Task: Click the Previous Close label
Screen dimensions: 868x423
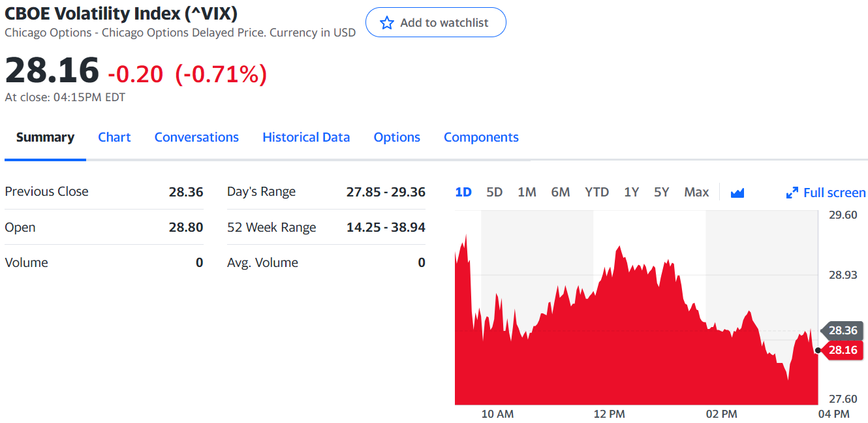Action: pos(46,191)
